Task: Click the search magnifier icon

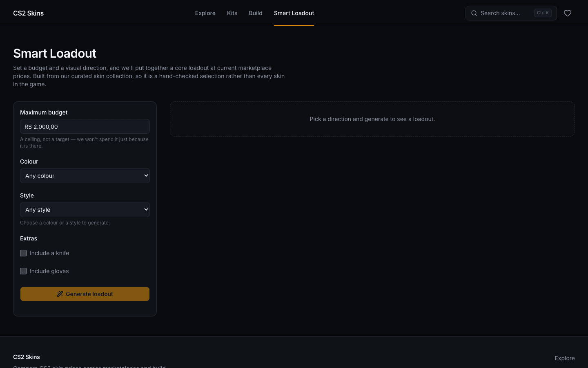Action: (474, 13)
